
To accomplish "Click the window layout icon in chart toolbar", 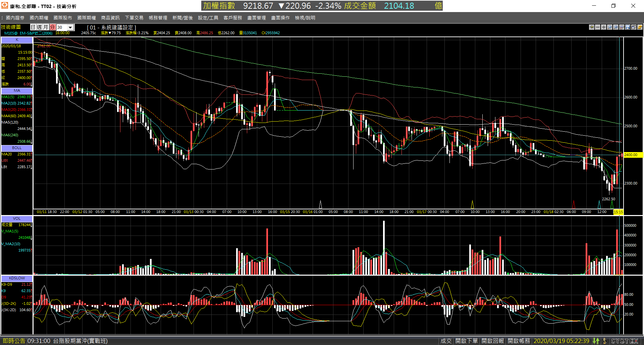I will click(x=634, y=27).
